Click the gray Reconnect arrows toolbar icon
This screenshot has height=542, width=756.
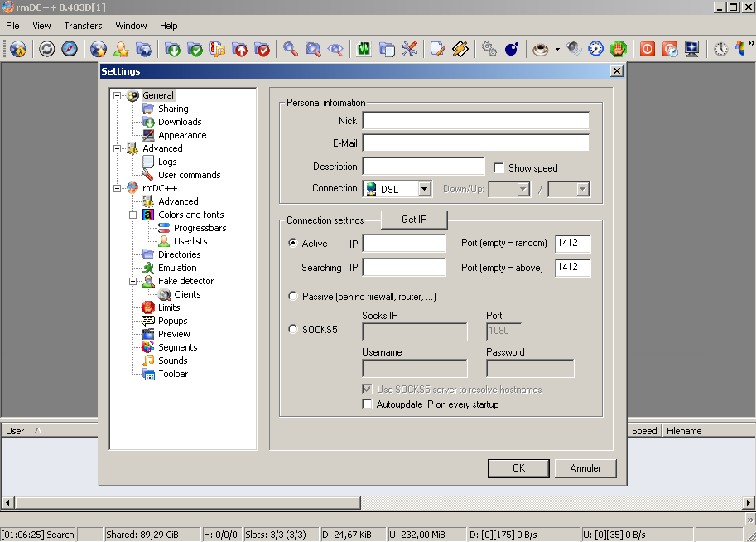click(x=46, y=49)
